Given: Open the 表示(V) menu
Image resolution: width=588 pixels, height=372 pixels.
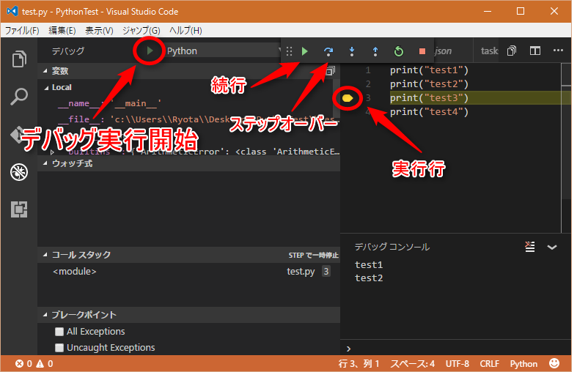Looking at the screenshot, I should (99, 30).
